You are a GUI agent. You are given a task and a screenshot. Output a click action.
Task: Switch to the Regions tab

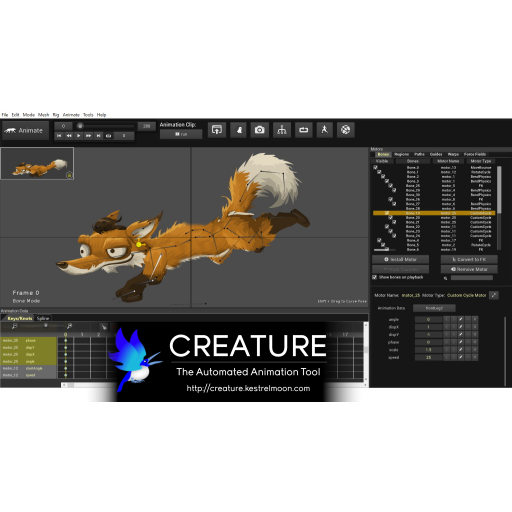(x=401, y=154)
